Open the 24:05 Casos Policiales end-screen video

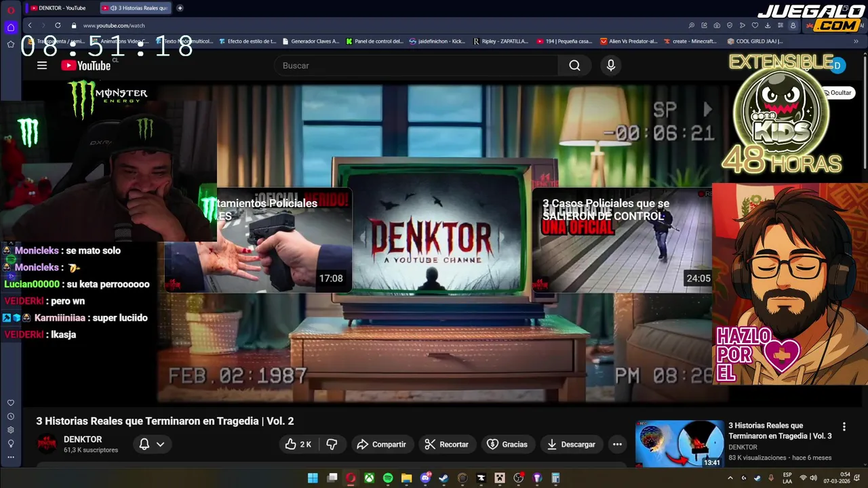622,240
